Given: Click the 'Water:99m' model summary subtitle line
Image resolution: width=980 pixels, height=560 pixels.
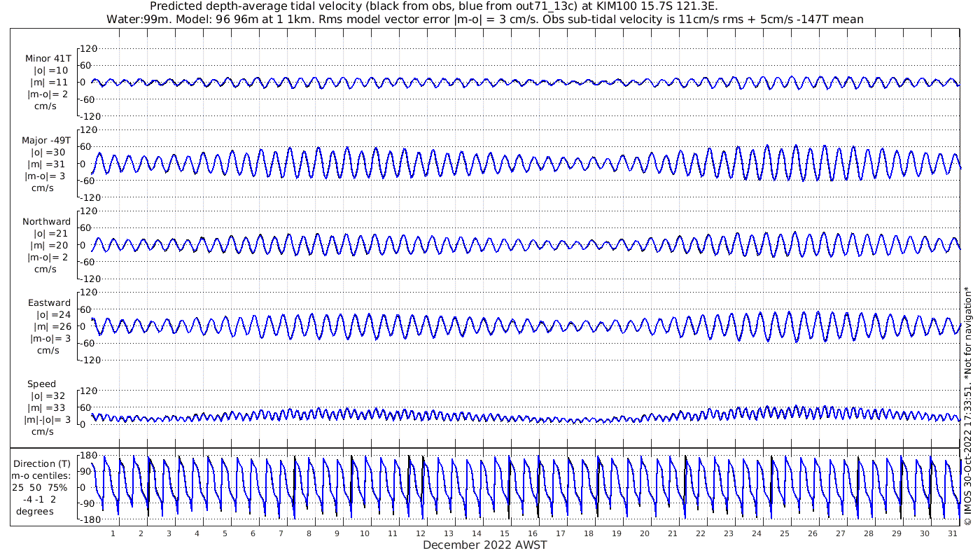Looking at the screenshot, I should (484, 19).
